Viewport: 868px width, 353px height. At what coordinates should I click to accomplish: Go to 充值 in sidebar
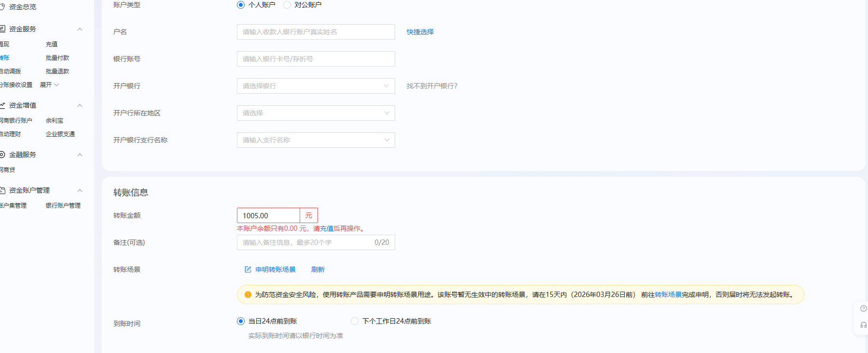click(52, 44)
